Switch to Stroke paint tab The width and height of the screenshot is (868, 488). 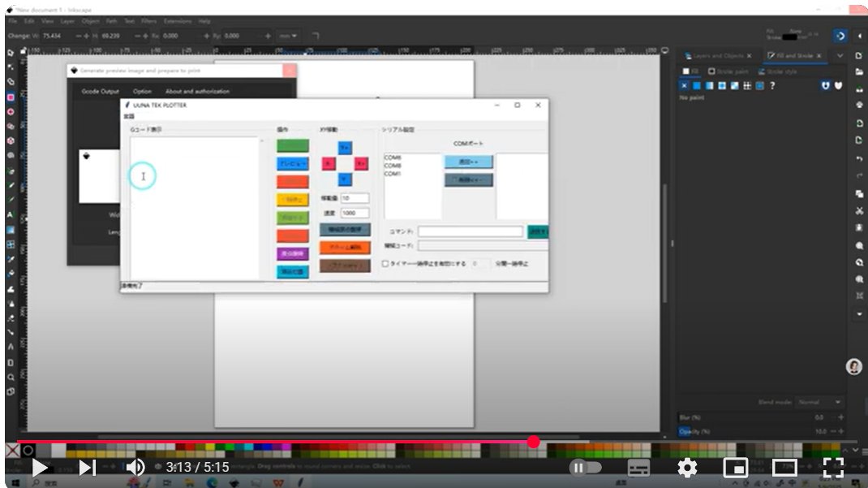728,71
